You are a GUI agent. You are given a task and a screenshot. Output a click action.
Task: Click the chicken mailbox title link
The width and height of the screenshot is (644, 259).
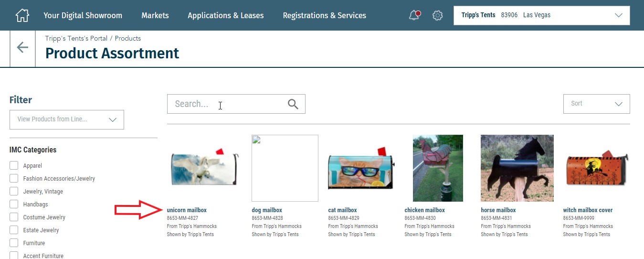[x=424, y=210]
